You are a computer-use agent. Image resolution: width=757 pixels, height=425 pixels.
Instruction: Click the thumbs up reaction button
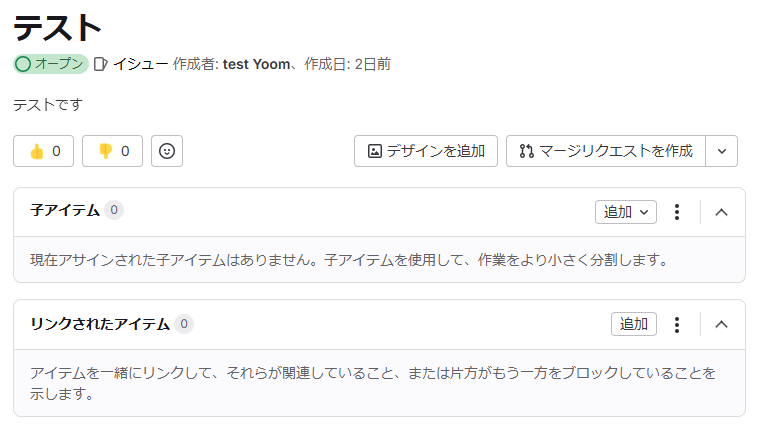(43, 151)
